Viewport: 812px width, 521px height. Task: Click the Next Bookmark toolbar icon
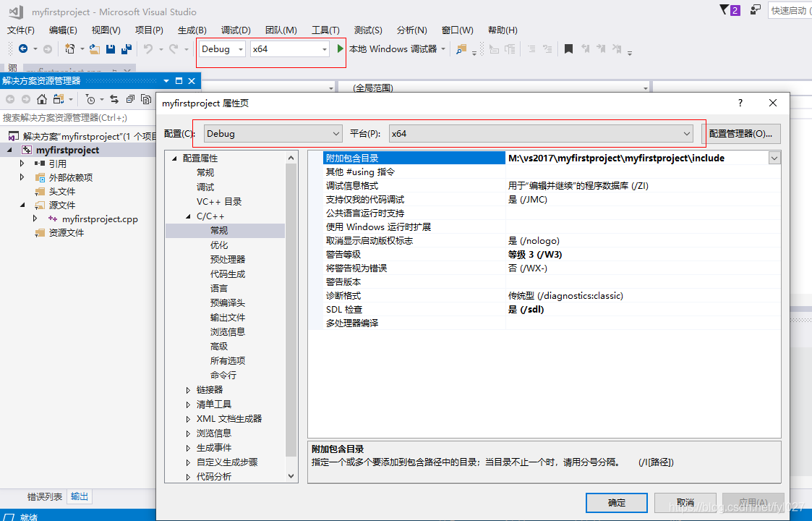coord(601,48)
